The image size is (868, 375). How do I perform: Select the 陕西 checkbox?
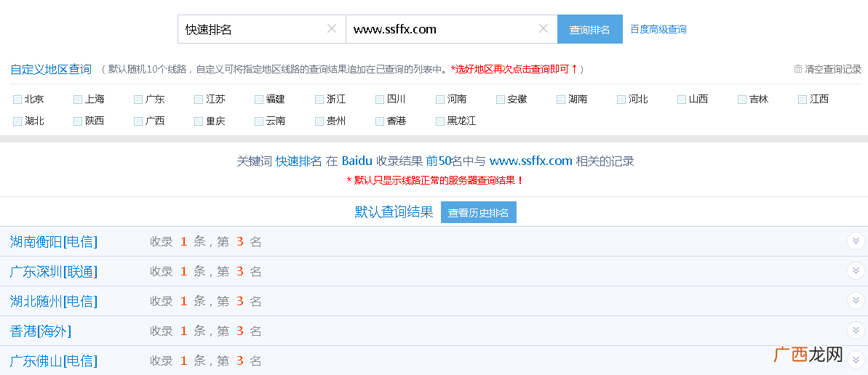pyautogui.click(x=78, y=121)
